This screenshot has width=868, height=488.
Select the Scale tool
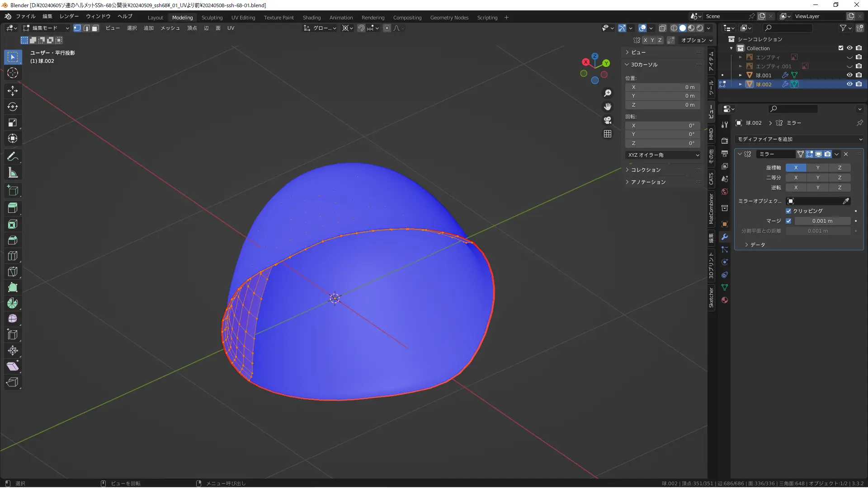(x=13, y=122)
